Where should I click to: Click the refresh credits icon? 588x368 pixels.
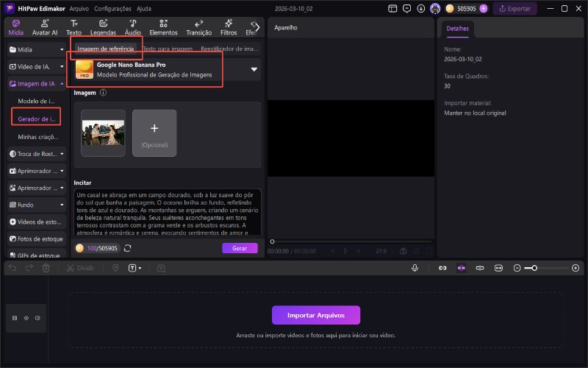[128, 249]
